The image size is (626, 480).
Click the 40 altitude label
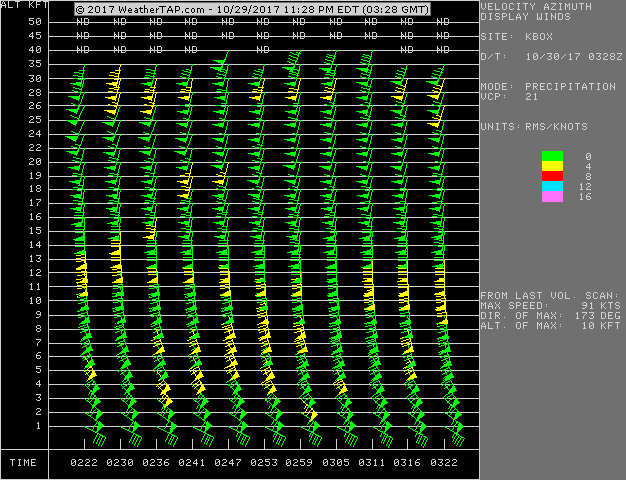pyautogui.click(x=35, y=50)
